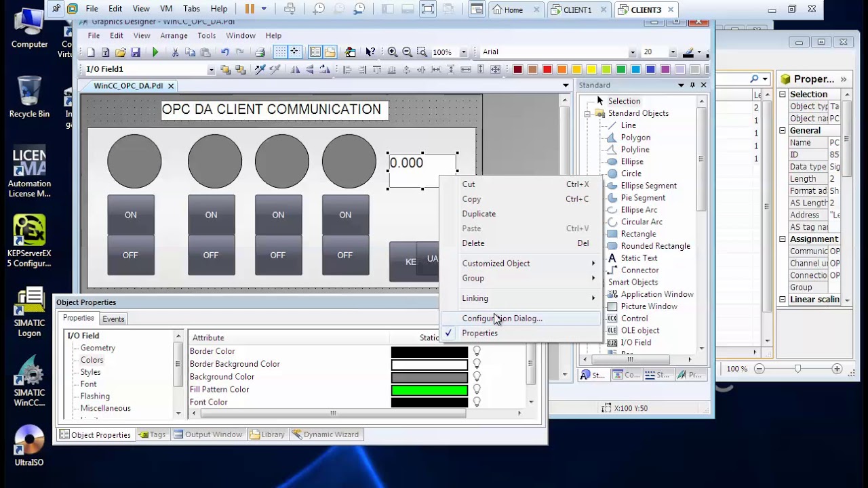
Task: Select the Rounded Rectangle object
Action: [655, 246]
